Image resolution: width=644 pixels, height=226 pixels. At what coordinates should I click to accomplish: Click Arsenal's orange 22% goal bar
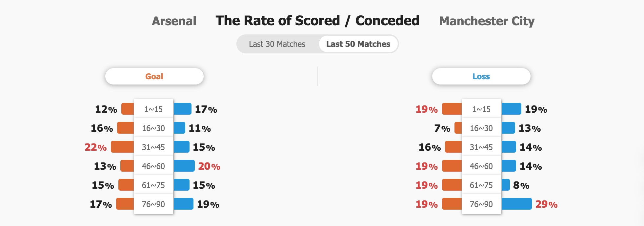(122, 147)
